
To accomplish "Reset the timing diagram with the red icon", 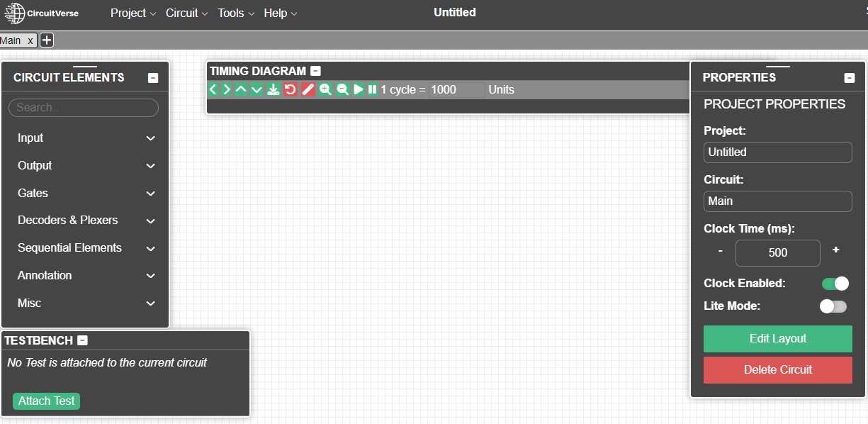I will coord(290,89).
